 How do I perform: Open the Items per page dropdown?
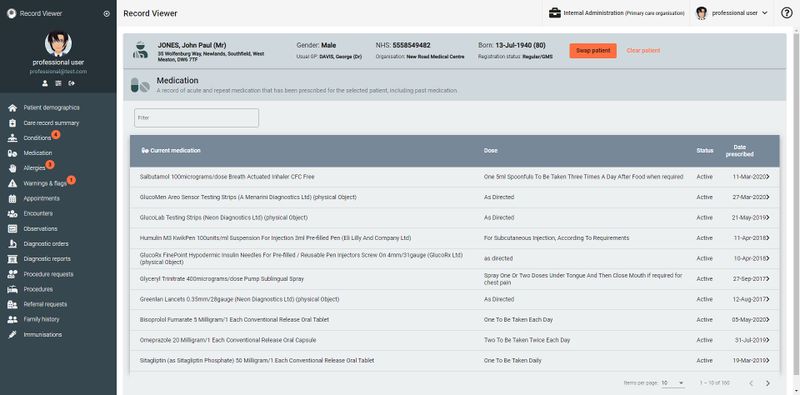pos(672,383)
